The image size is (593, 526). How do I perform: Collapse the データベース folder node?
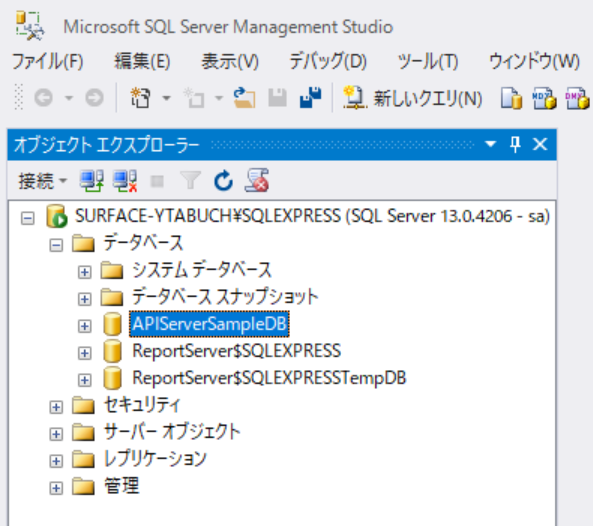click(x=56, y=245)
